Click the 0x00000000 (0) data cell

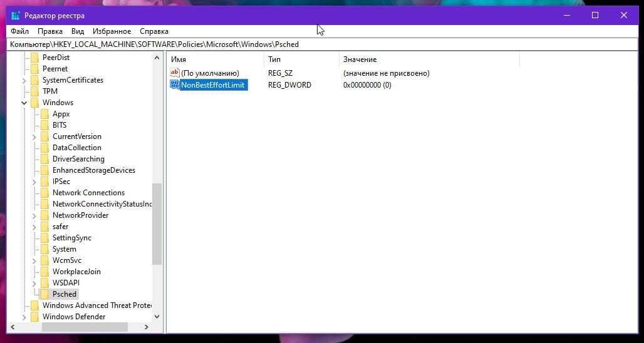367,85
